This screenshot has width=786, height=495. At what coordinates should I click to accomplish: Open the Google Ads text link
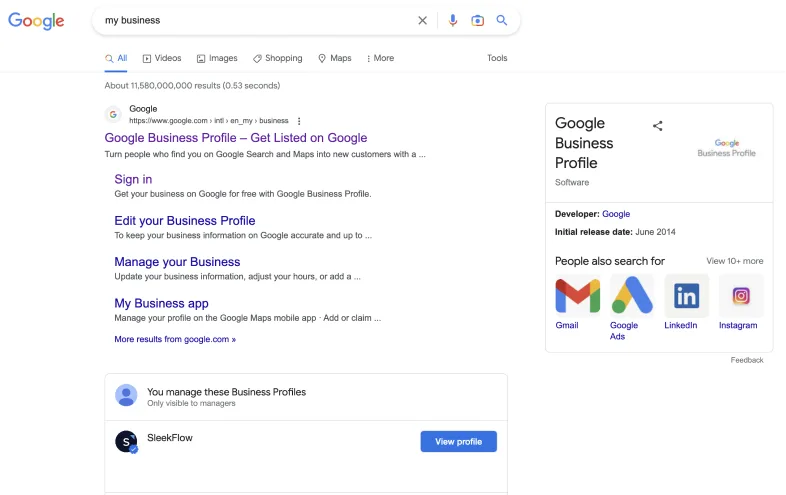624,331
